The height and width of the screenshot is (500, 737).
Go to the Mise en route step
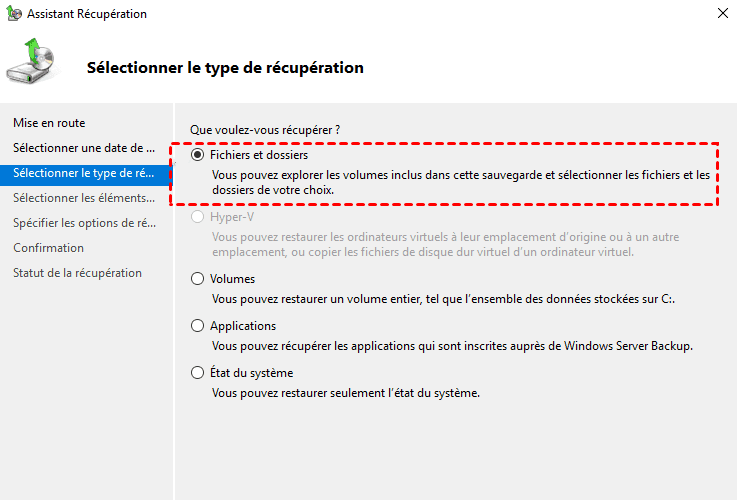point(49,123)
